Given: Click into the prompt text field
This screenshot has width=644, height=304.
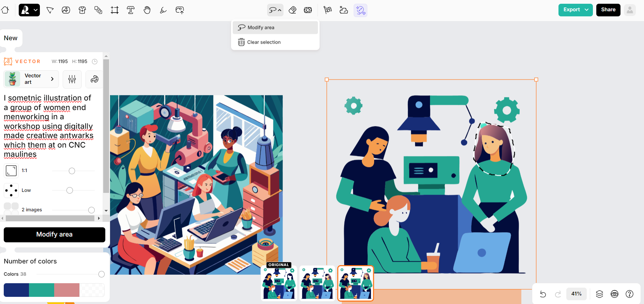Looking at the screenshot, I should point(49,126).
